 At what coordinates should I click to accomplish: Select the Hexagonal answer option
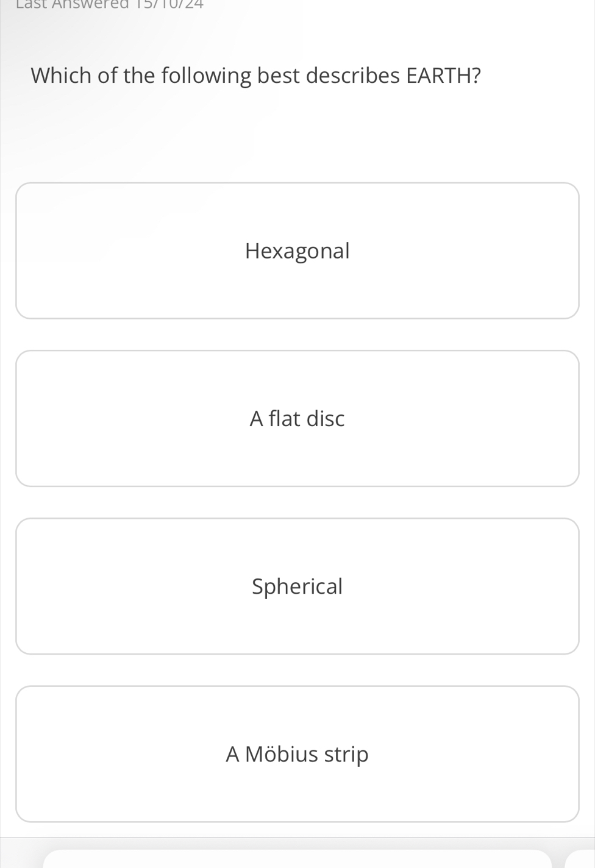click(297, 251)
